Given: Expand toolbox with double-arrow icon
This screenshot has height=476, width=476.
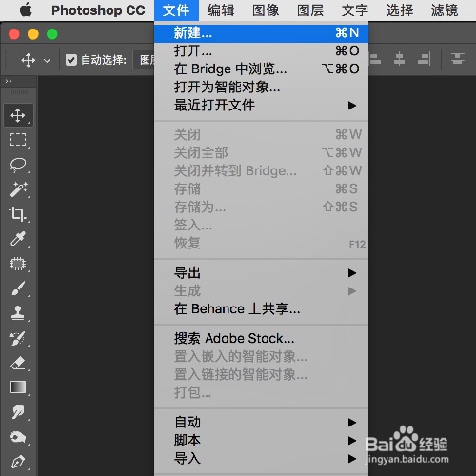Looking at the screenshot, I should tap(9, 82).
